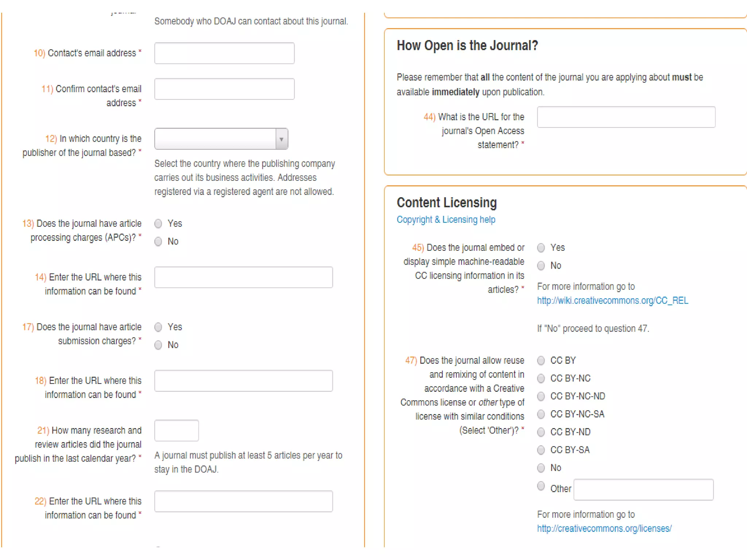Open the publisher country dropdown arrow
Screen dimensions: 747x560
281,139
